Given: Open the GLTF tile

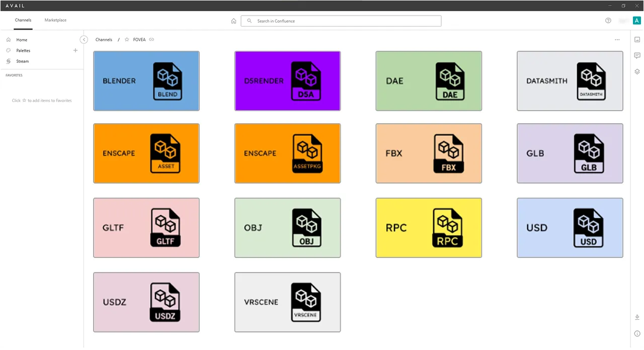Looking at the screenshot, I should point(146,228).
